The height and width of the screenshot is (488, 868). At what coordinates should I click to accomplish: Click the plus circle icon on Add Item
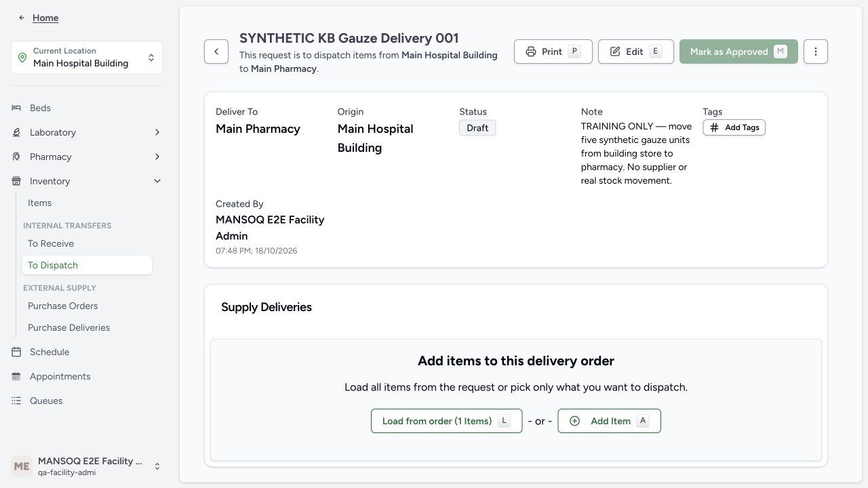point(574,421)
